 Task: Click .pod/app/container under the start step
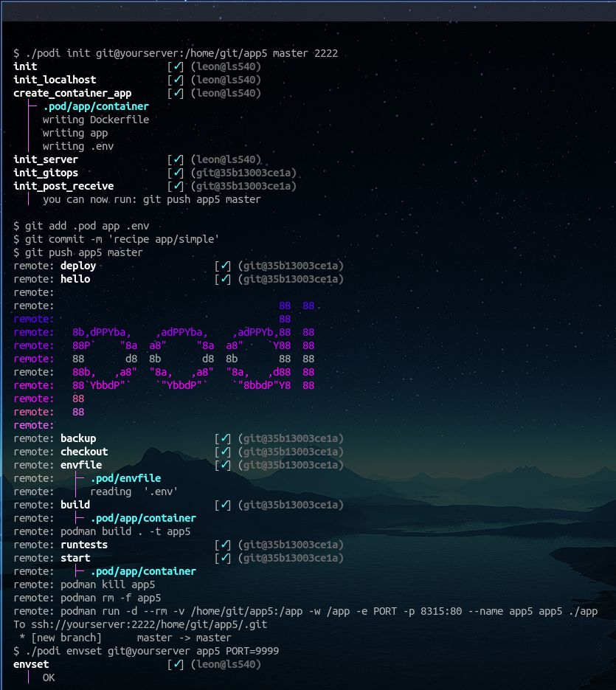tap(142, 571)
